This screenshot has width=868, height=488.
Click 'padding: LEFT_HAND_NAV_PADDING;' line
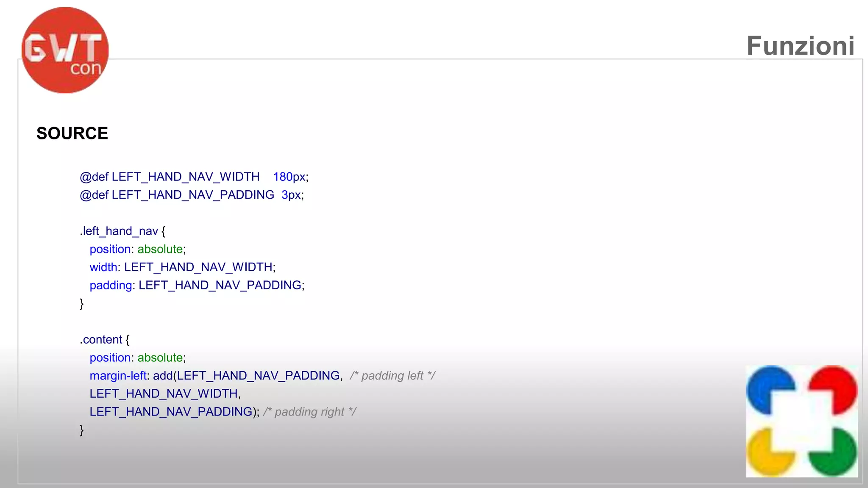(197, 286)
